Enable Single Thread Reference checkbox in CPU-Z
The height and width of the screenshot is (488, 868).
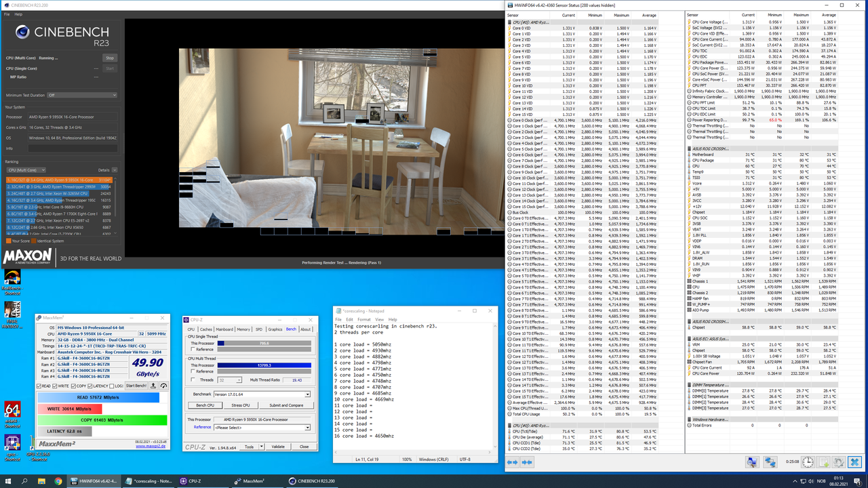(193, 349)
